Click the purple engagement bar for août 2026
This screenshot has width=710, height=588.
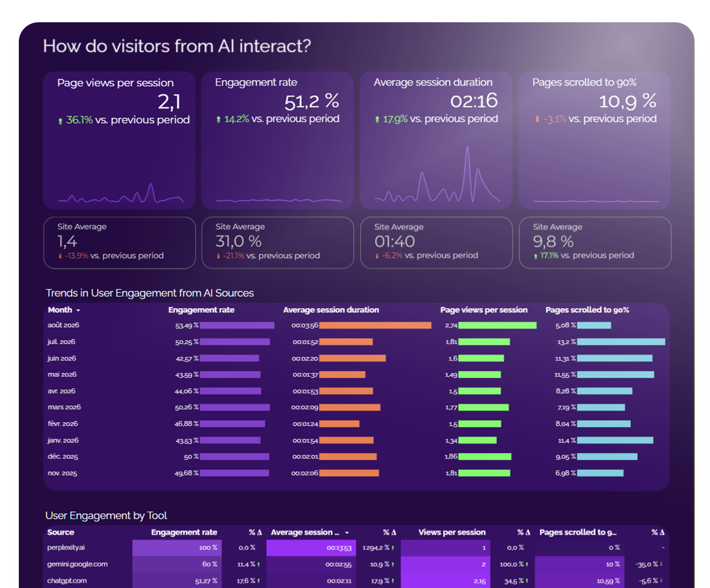pos(237,325)
